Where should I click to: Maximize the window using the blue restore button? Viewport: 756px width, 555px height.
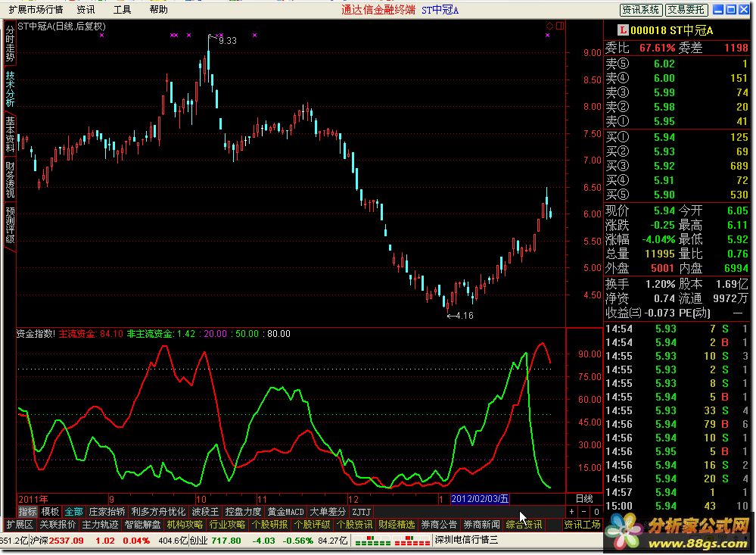[731, 10]
